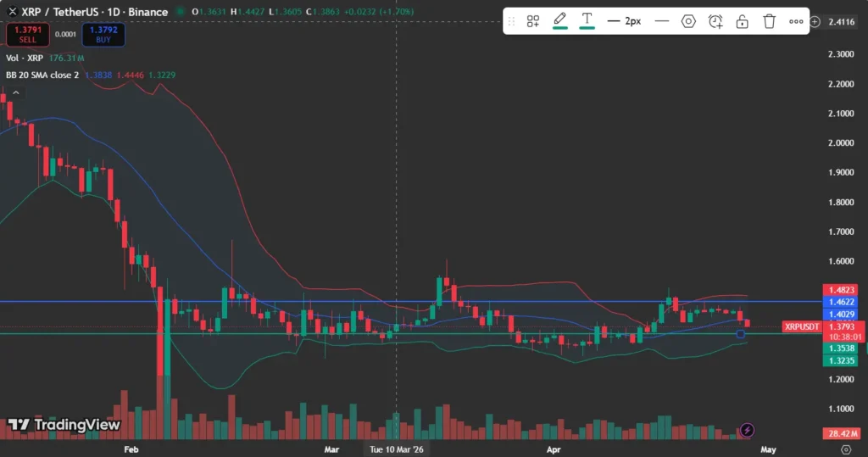Viewport: 868px width, 457px height.
Task: Click the May label on time axis
Action: pyautogui.click(x=768, y=449)
